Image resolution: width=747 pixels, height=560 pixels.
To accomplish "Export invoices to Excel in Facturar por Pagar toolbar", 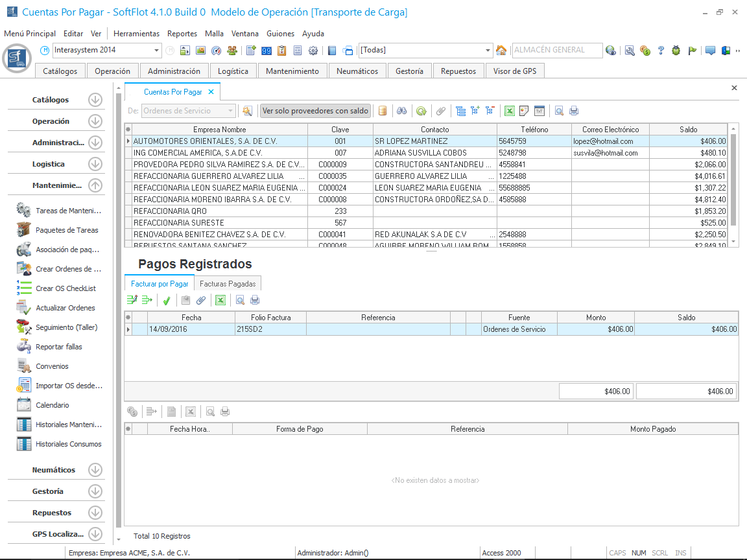I will (x=220, y=300).
